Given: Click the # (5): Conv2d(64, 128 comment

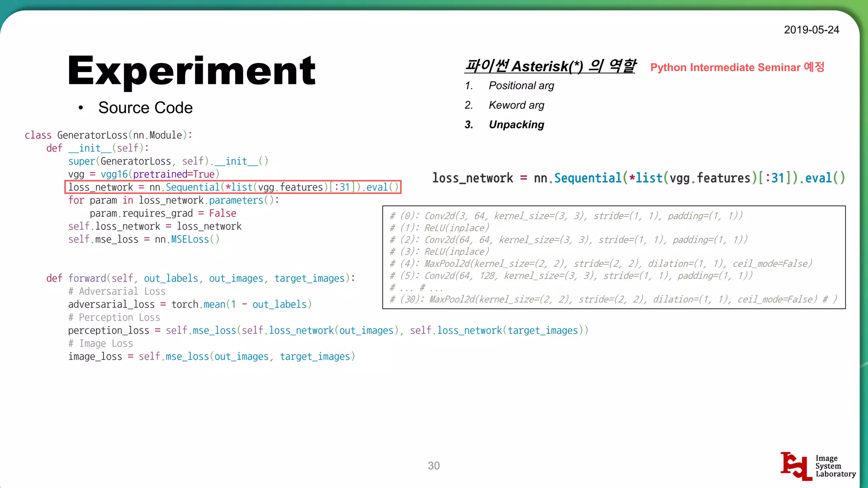Looking at the screenshot, I should pos(571,276).
